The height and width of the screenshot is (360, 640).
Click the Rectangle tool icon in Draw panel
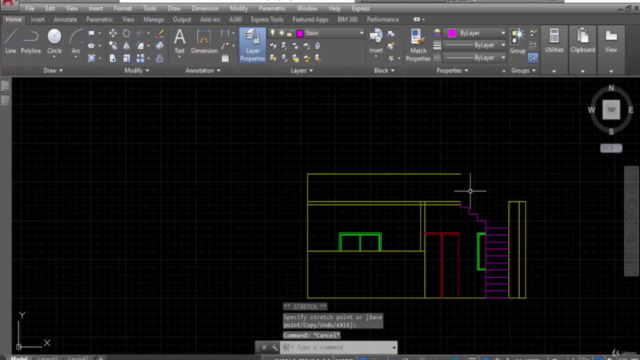91,33
